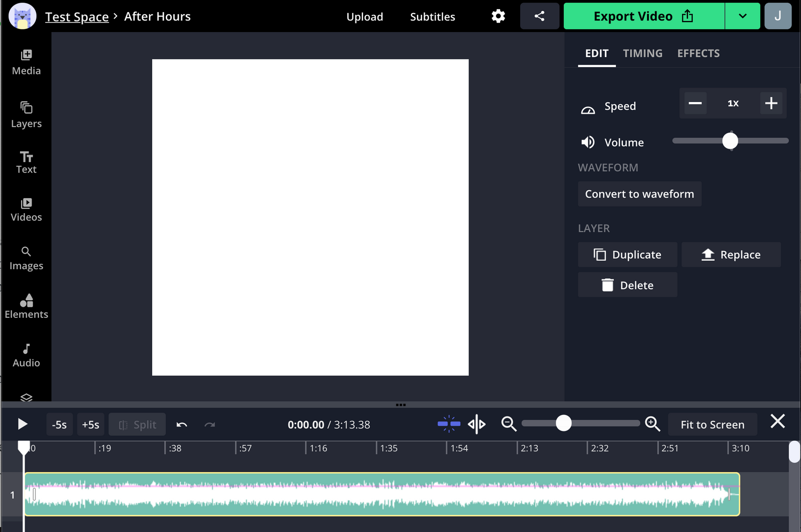Expand the Export Video options dropdown

point(742,16)
